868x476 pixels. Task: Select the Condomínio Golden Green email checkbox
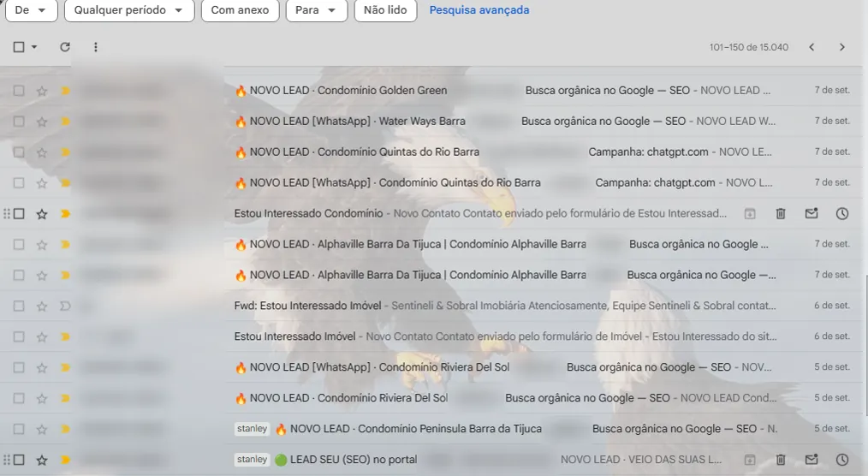pyautogui.click(x=19, y=91)
